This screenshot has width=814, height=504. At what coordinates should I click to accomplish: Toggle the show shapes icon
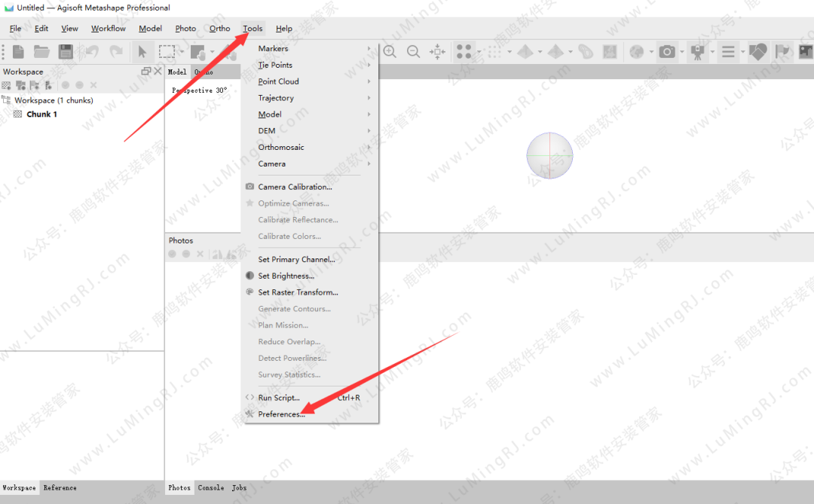758,51
